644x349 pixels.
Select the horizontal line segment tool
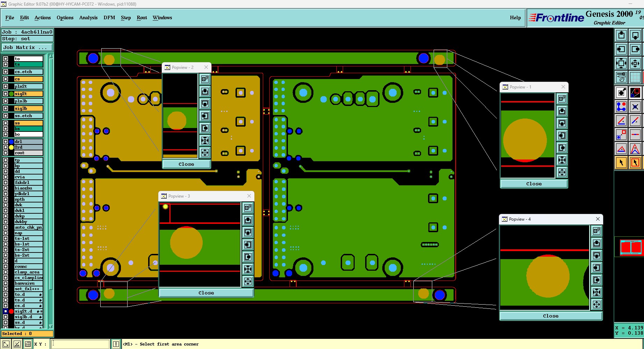635,135
